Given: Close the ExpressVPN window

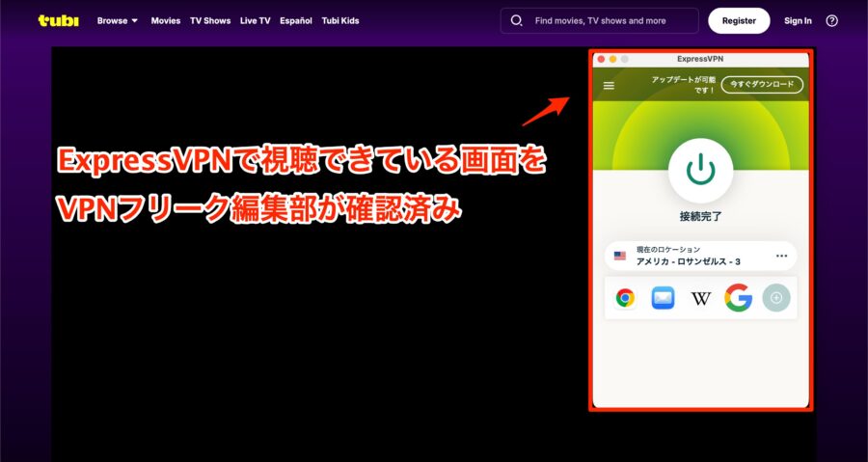Looking at the screenshot, I should pyautogui.click(x=601, y=59).
